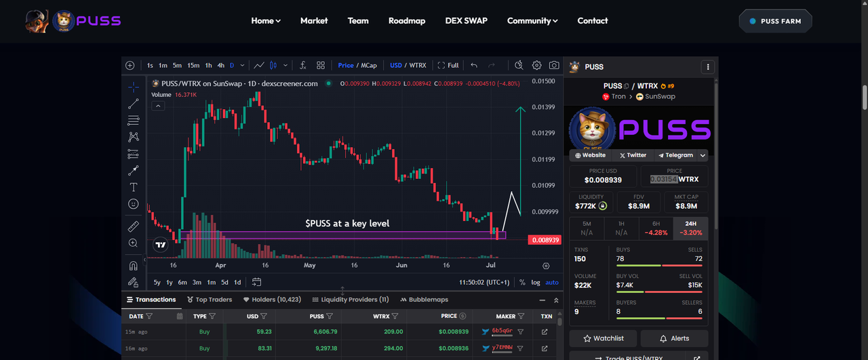Select the zoom in tool
The width and height of the screenshot is (868, 360).
(134, 243)
